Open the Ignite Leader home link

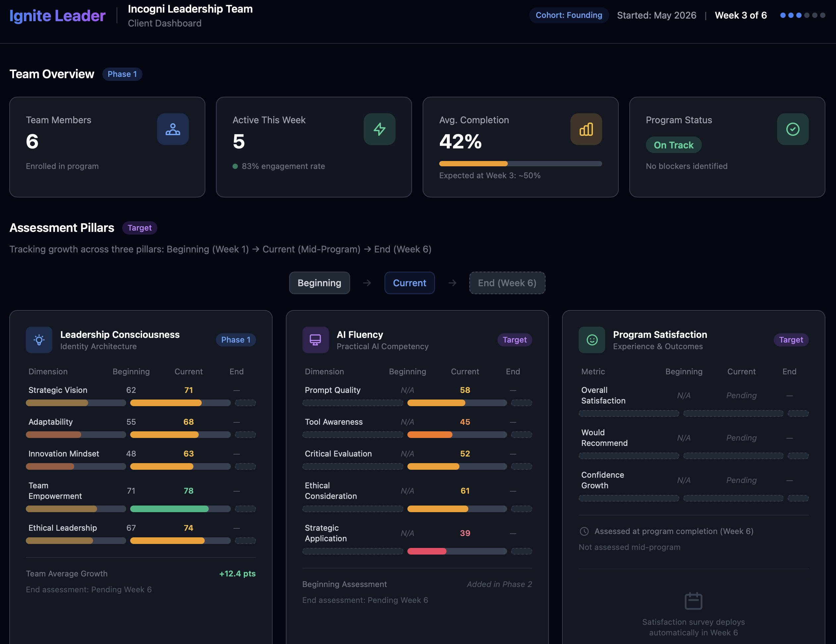coord(57,16)
